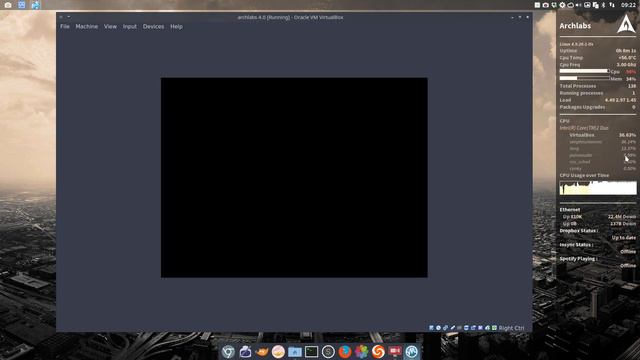Screen dimensions: 640x360
Task: Click the Right Ctrl host key indicator
Action: click(x=511, y=328)
